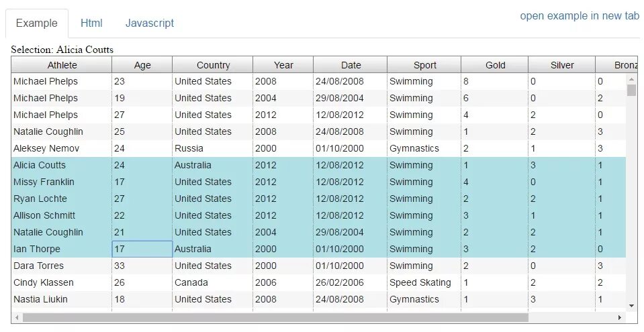This screenshot has width=644, height=332.
Task: Open the Javascript tab
Action: tap(150, 23)
